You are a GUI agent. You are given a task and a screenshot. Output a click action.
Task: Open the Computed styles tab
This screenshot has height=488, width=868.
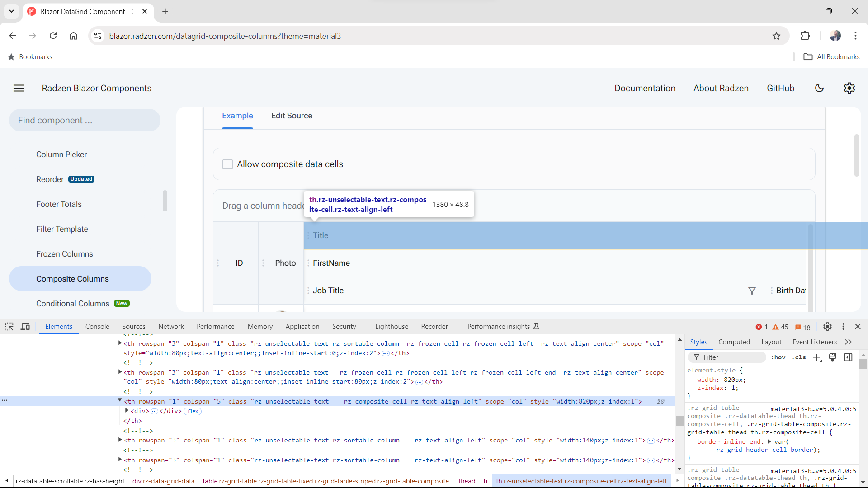point(735,342)
